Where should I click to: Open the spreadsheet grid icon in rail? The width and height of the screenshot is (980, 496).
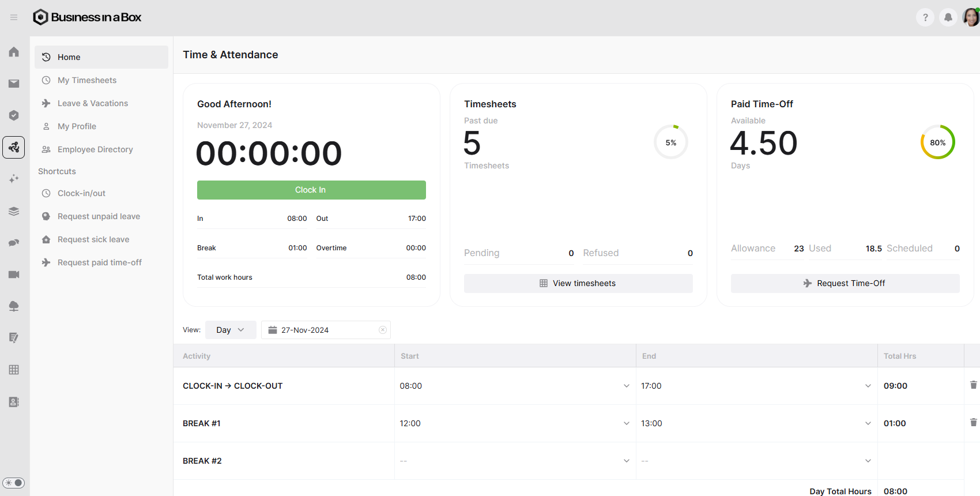14,370
